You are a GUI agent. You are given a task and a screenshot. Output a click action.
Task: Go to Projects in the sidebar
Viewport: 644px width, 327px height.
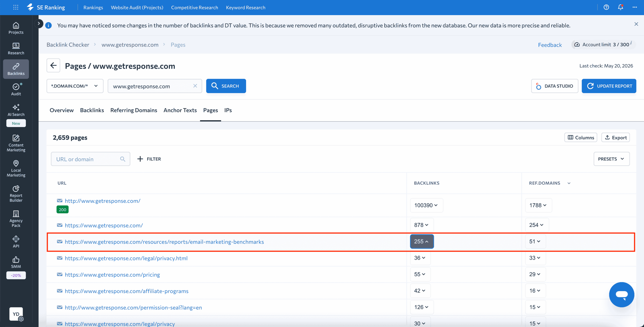tap(16, 28)
